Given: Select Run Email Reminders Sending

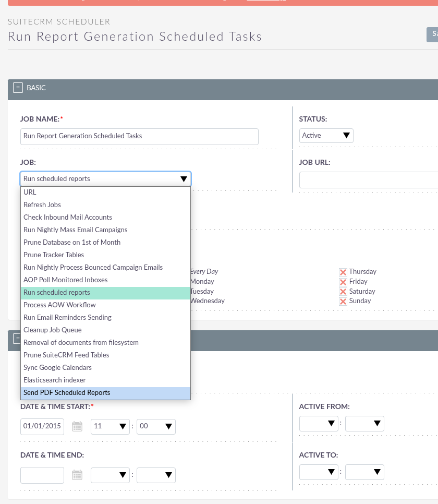Looking at the screenshot, I should (105, 318).
